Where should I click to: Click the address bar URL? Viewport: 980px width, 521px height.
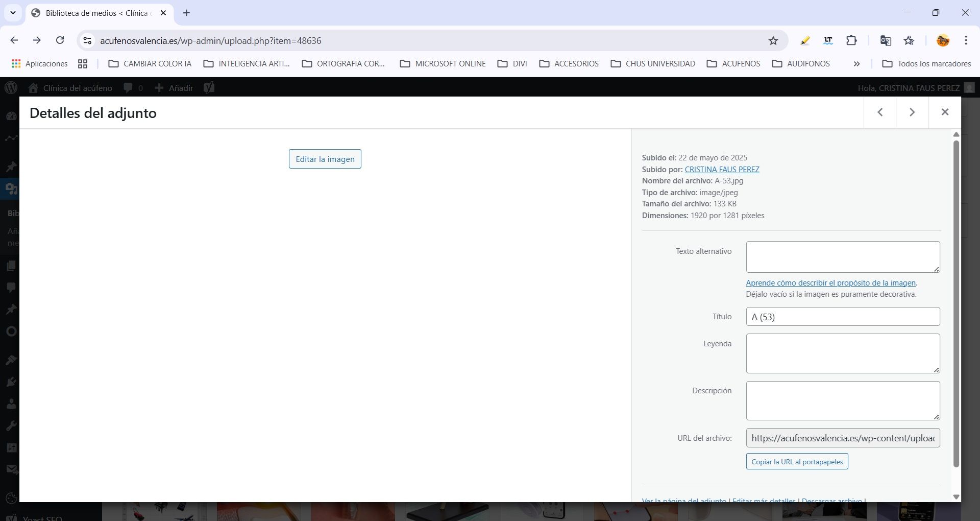(x=210, y=40)
